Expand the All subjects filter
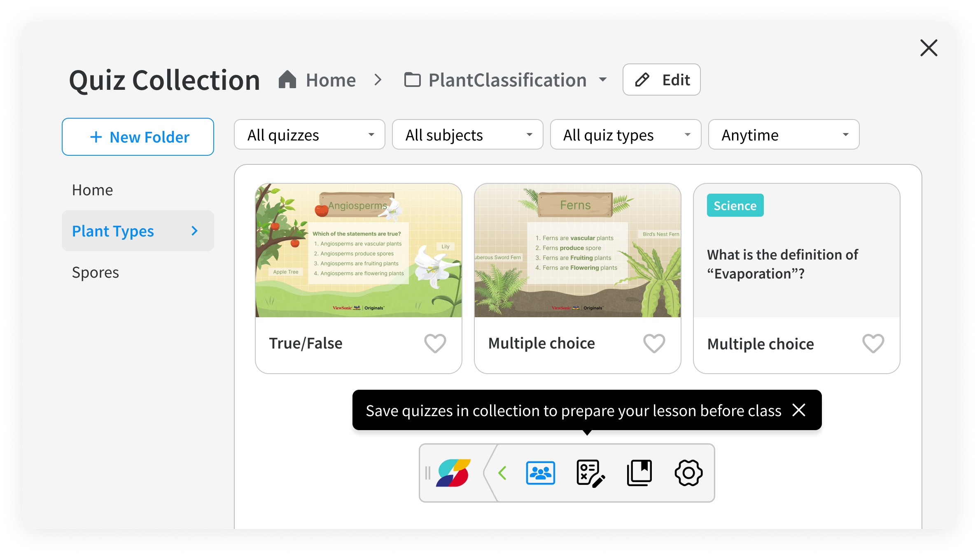Image resolution: width=980 pixels, height=557 pixels. pyautogui.click(x=467, y=135)
